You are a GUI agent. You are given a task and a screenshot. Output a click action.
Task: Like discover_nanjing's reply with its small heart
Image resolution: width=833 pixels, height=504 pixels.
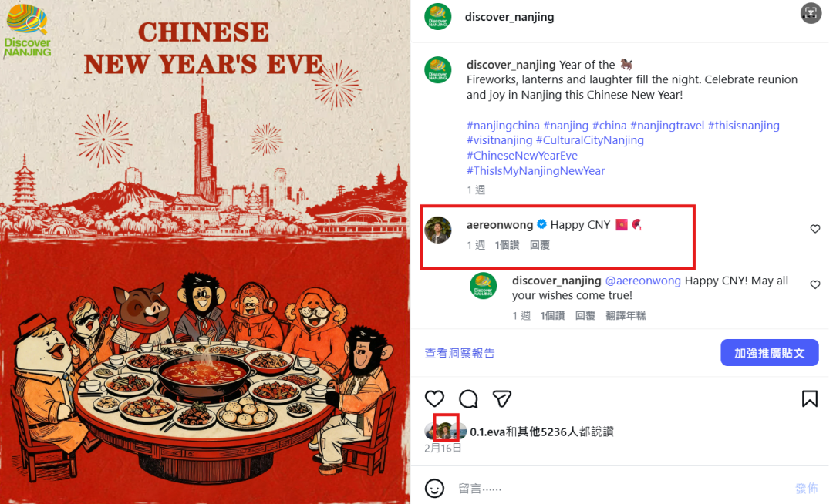(815, 285)
